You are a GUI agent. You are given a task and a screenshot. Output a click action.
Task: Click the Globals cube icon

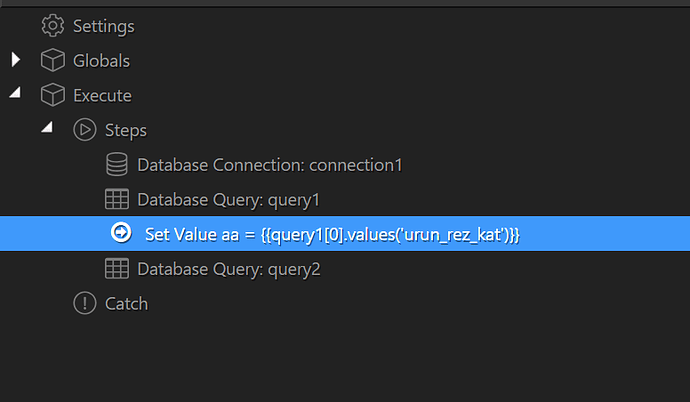[x=52, y=61]
